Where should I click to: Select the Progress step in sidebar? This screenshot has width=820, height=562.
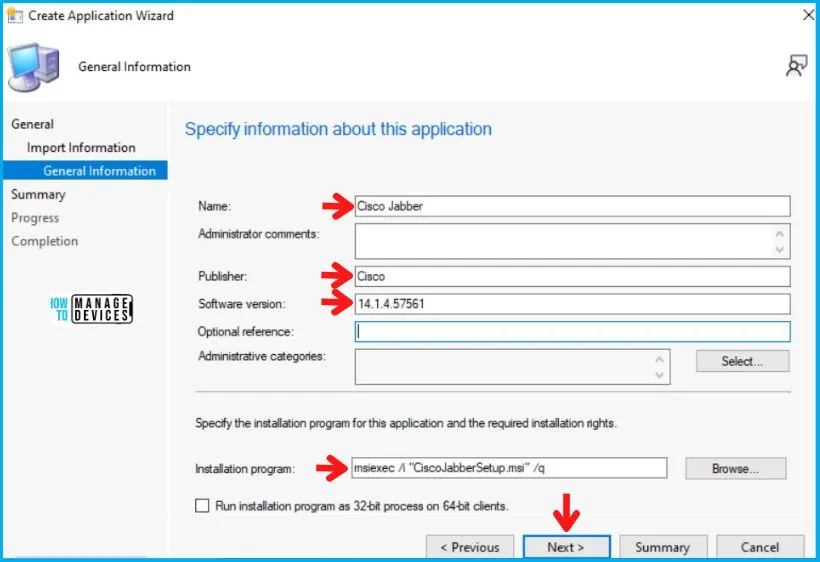click(35, 218)
